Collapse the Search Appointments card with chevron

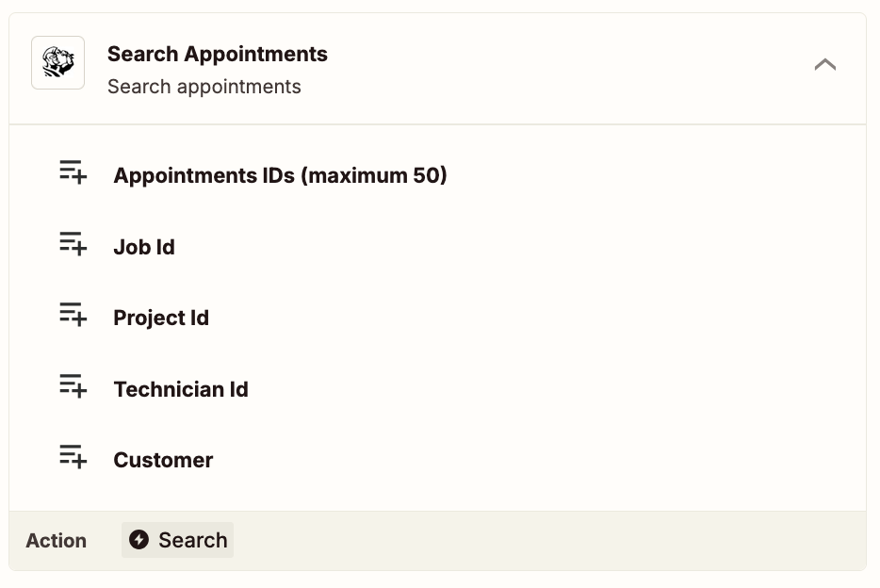pos(825,64)
